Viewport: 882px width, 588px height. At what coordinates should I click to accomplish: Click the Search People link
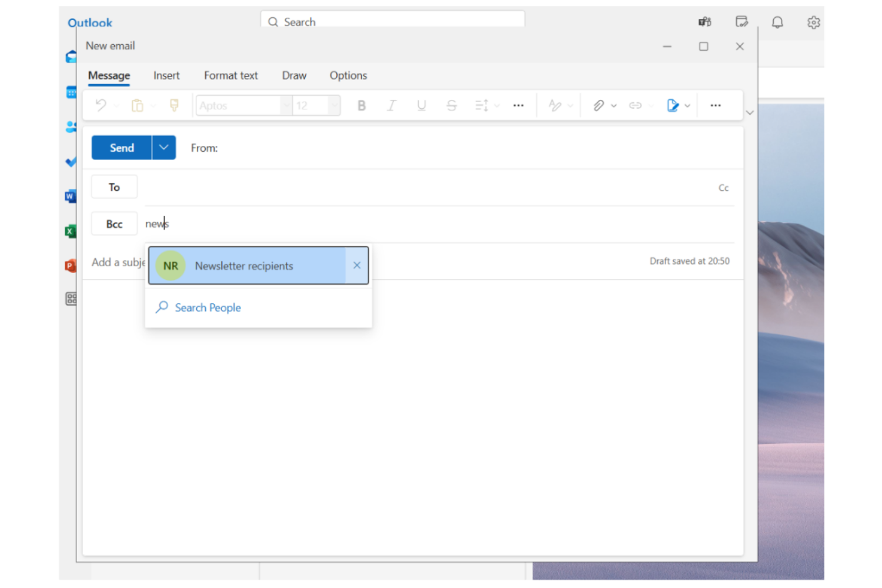point(208,308)
